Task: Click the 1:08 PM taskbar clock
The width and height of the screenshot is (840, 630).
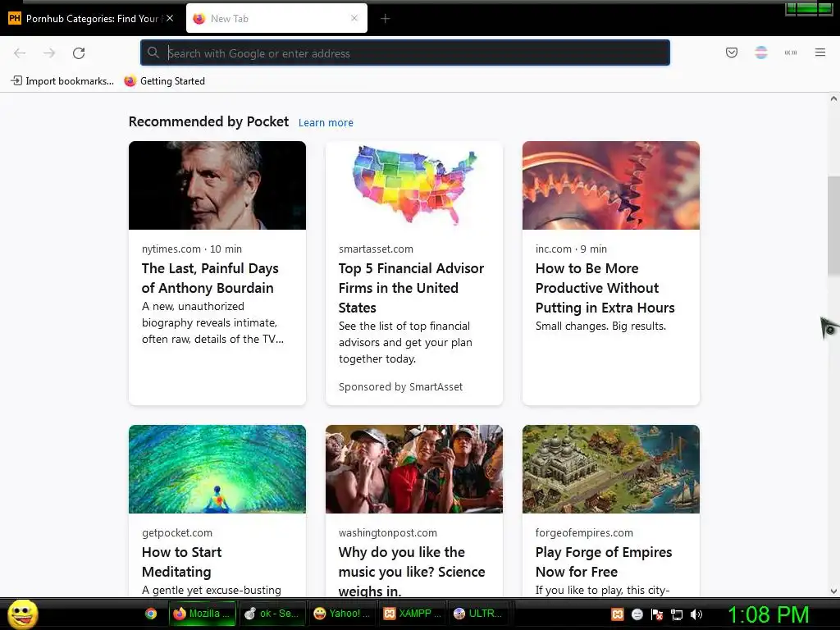Action: [768, 614]
